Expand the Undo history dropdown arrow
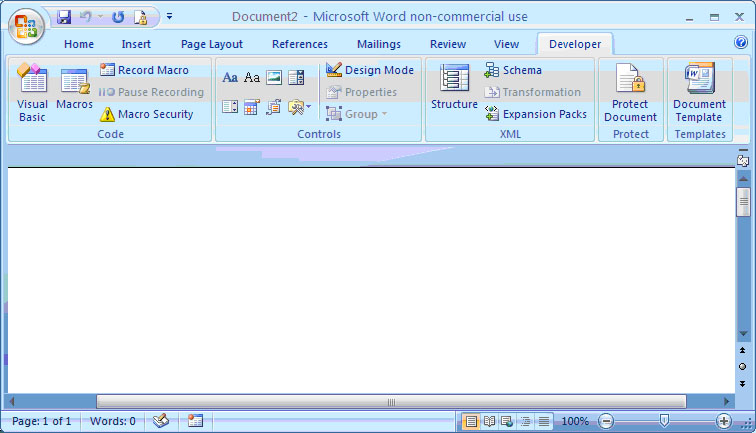756x433 pixels. (100, 17)
